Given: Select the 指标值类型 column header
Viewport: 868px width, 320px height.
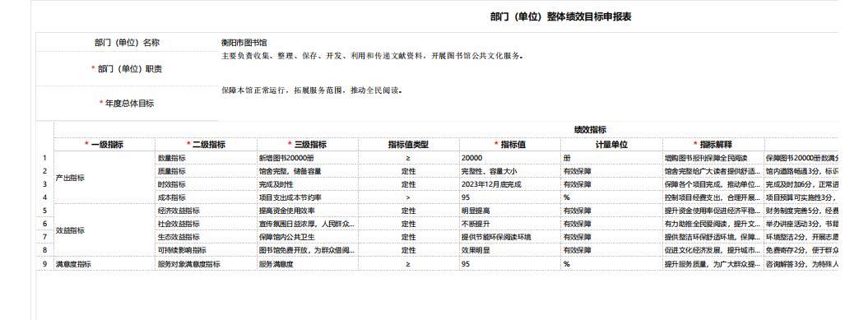Looking at the screenshot, I should pyautogui.click(x=409, y=145).
